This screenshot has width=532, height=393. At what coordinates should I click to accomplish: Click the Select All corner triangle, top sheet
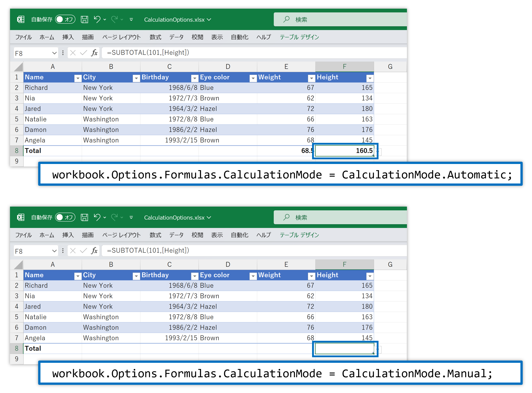pos(18,67)
